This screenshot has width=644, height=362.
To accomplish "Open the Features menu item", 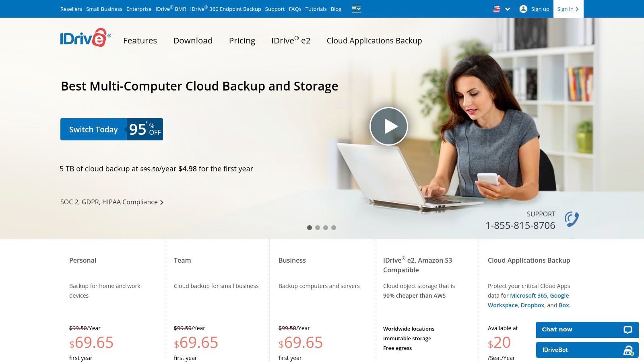I will [x=140, y=41].
